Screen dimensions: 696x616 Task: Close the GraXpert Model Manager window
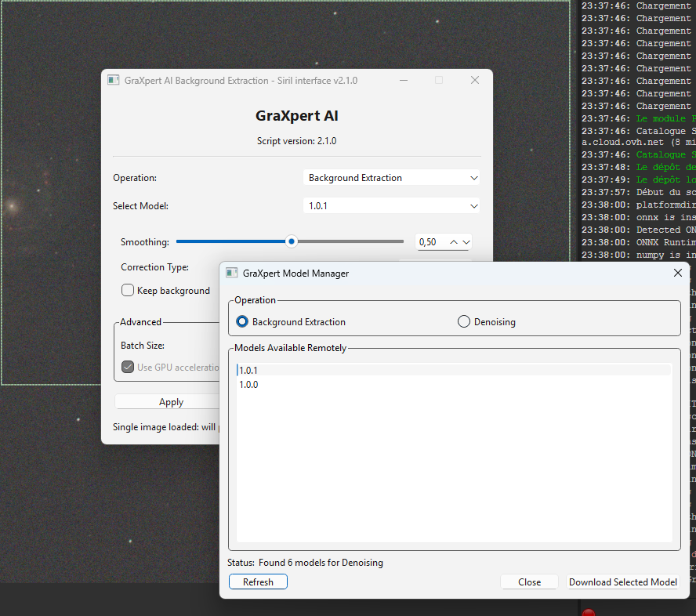pos(677,273)
